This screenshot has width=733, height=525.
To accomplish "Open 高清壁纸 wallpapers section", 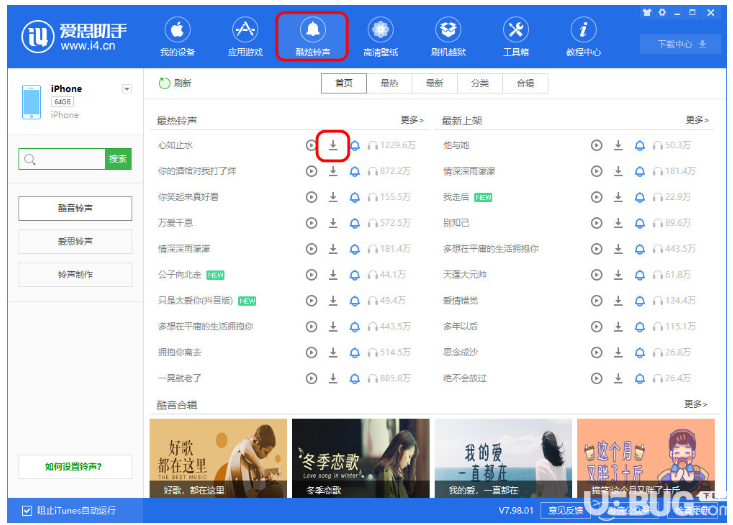I will (x=380, y=36).
